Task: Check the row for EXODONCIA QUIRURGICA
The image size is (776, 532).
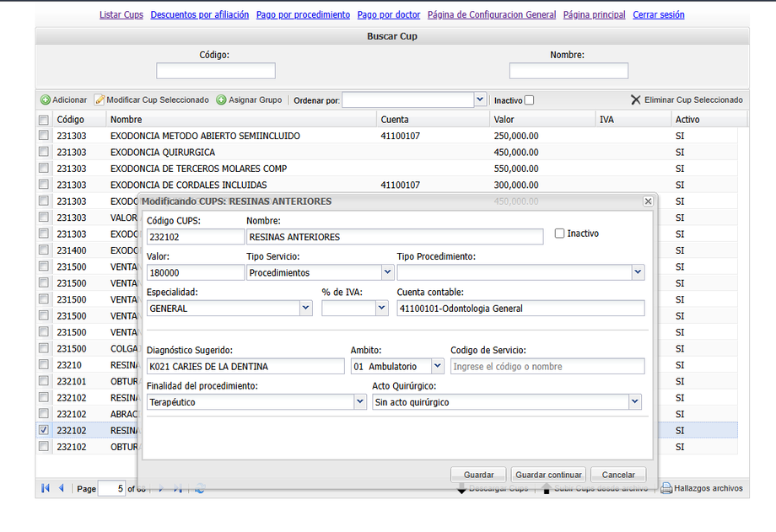Action: click(44, 153)
